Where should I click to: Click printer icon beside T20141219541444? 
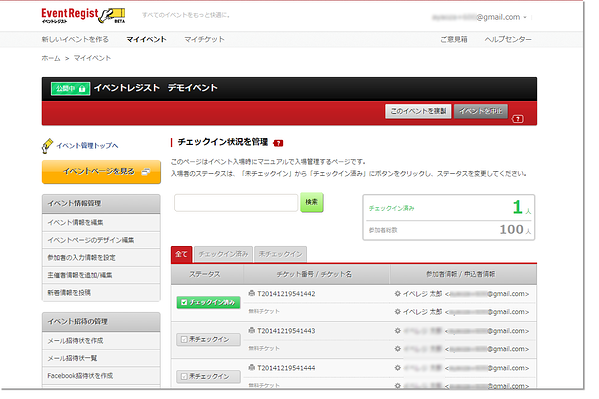[251, 368]
